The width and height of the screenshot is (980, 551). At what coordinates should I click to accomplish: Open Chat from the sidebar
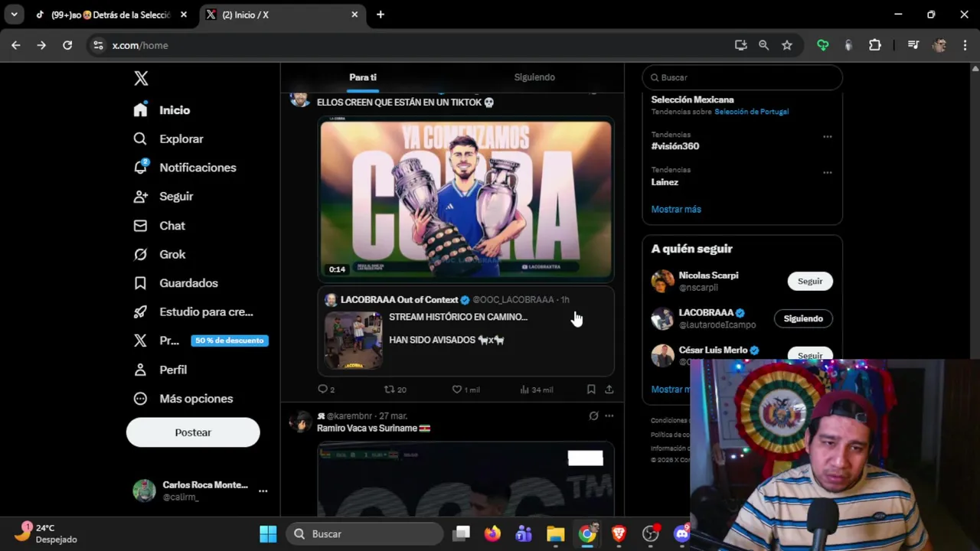(x=159, y=226)
